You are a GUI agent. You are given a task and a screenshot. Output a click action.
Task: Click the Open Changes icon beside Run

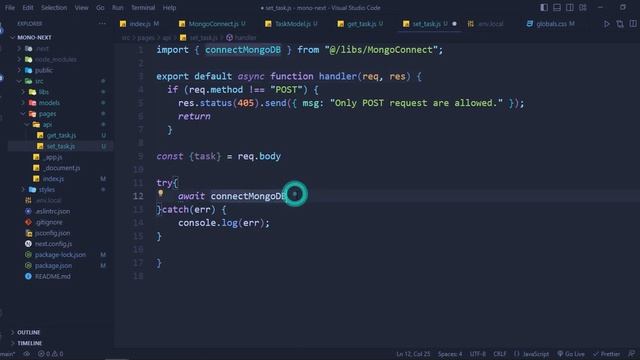[620, 24]
